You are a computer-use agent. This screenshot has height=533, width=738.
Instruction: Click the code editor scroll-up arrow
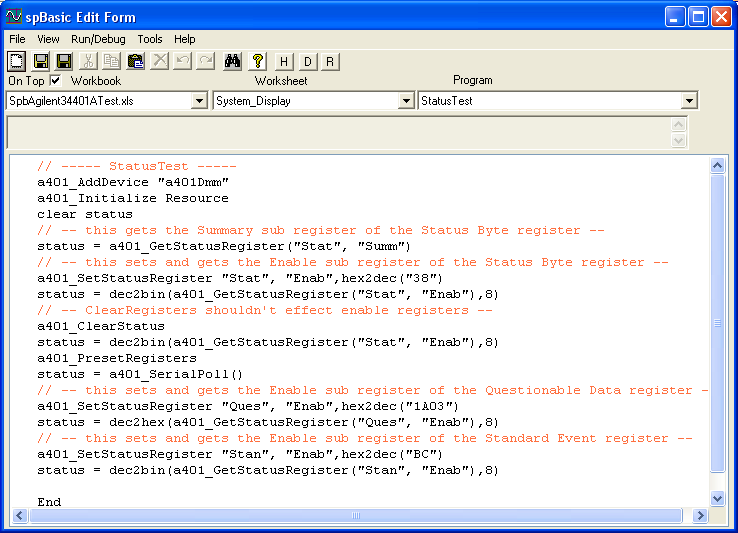coord(717,165)
